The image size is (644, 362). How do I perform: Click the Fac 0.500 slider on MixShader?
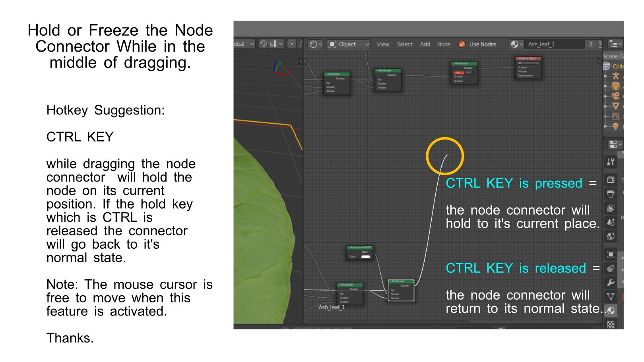pyautogui.click(x=464, y=73)
